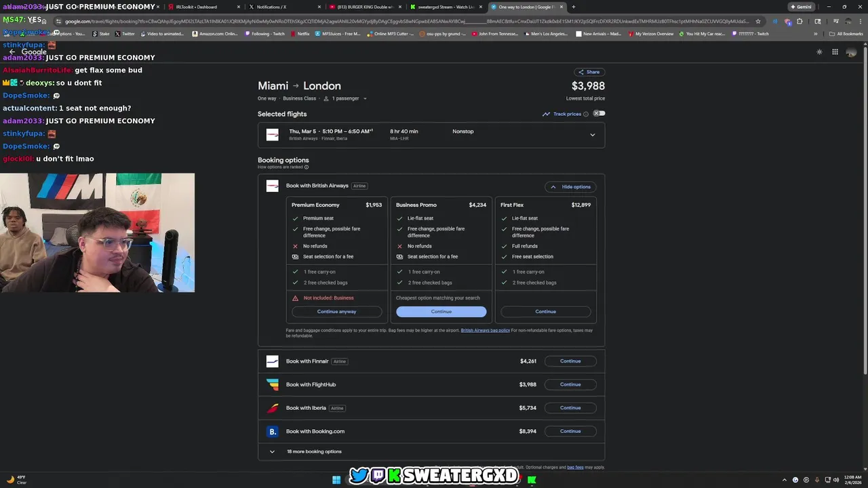Open the Netflix bookmark
The height and width of the screenshot is (488, 868).
click(300, 33)
